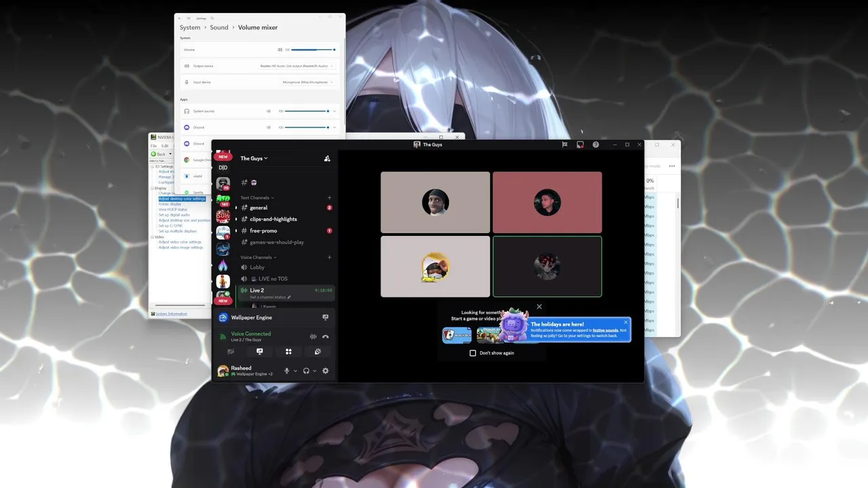Select the red-background participant tile
868x488 pixels.
(547, 202)
